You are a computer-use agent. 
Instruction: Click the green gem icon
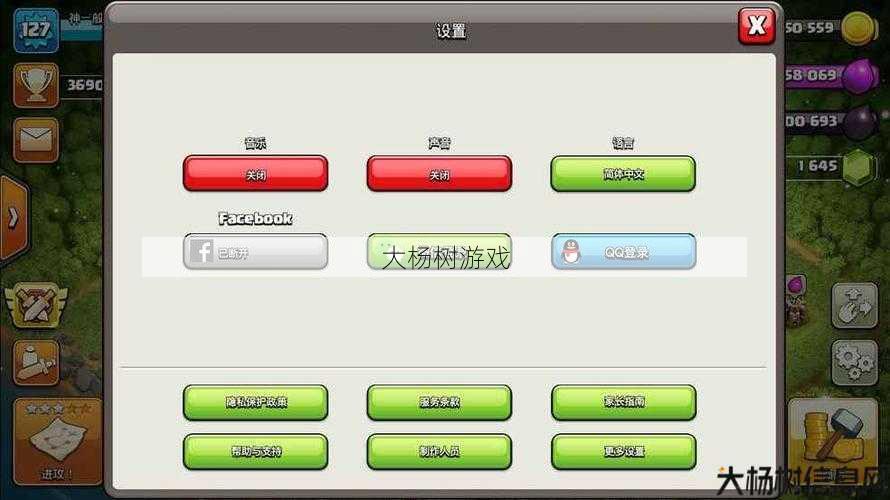[x=857, y=166]
